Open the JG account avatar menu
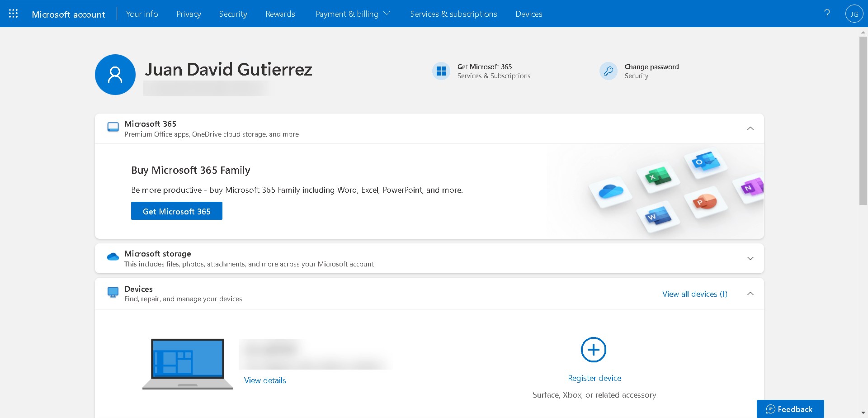Viewport: 868px width, 418px height. pos(854,14)
